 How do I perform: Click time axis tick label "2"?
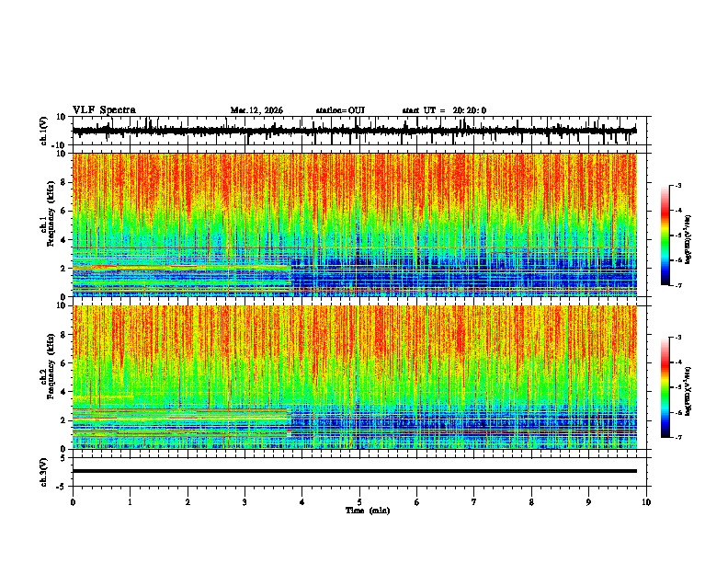pyautogui.click(x=188, y=502)
